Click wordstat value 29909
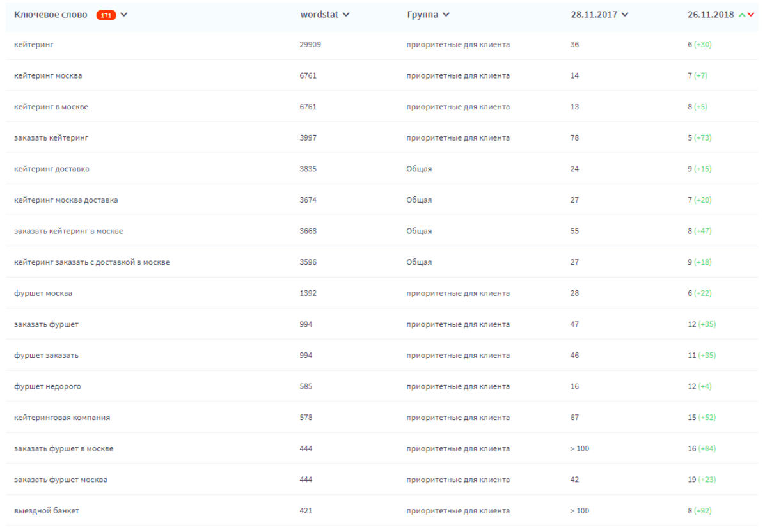Image resolution: width=765 pixels, height=532 pixels. 310,45
